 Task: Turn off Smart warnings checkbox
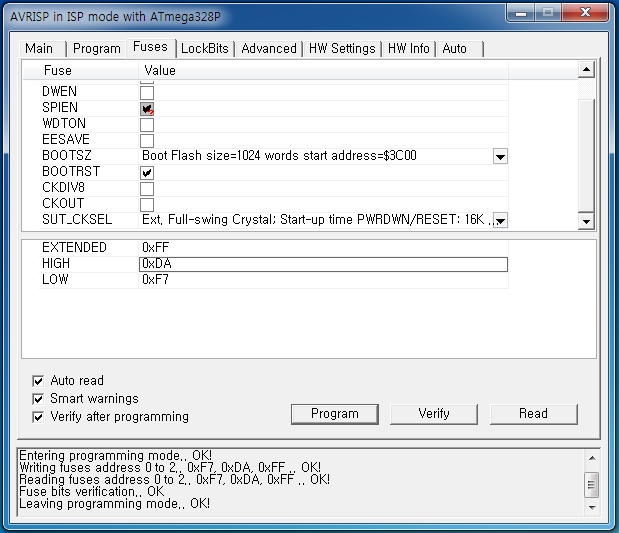pos(38,399)
